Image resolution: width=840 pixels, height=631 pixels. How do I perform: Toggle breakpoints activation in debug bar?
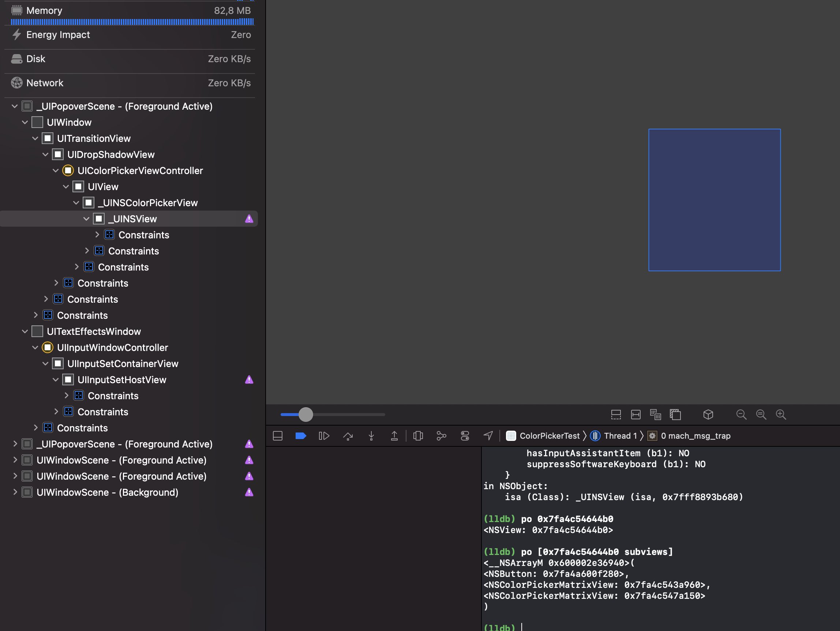300,435
